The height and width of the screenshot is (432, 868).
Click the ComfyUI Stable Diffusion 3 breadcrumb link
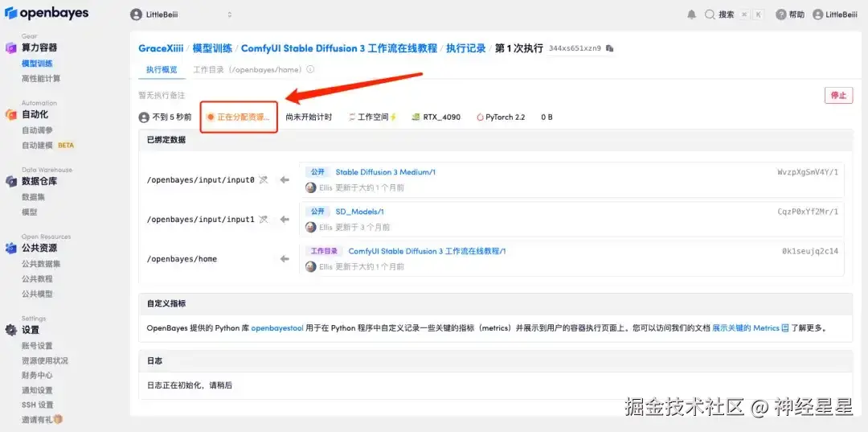click(x=339, y=48)
